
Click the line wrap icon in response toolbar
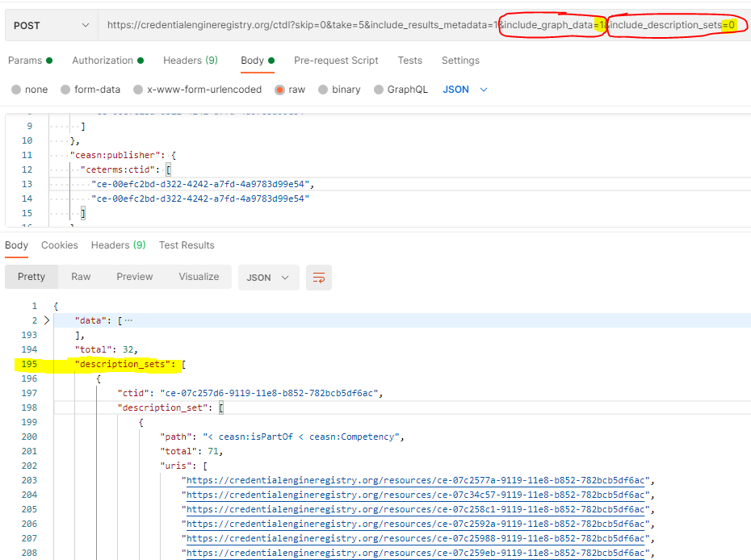pyautogui.click(x=318, y=277)
